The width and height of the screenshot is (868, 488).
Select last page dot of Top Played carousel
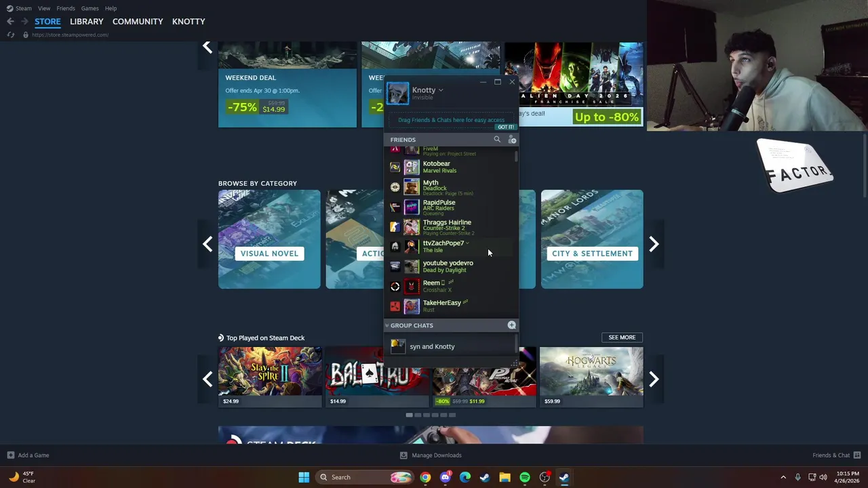tap(452, 415)
